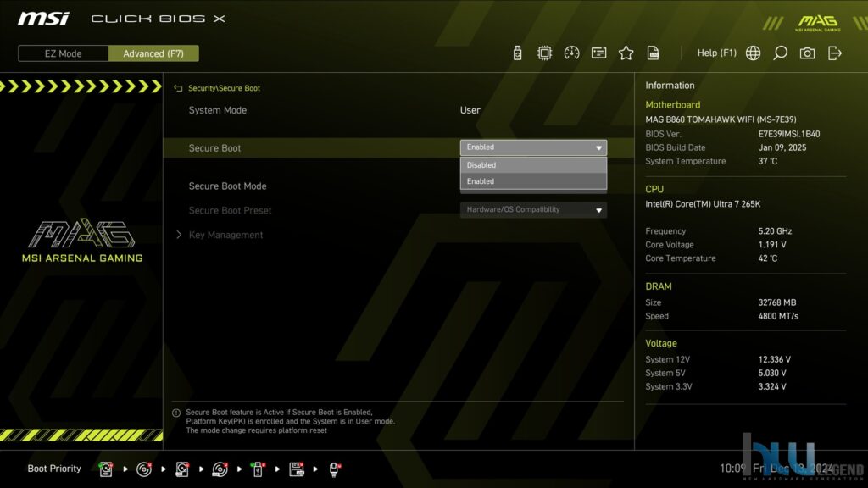Click the System Mode value User
This screenshot has width=868, height=488.
470,110
